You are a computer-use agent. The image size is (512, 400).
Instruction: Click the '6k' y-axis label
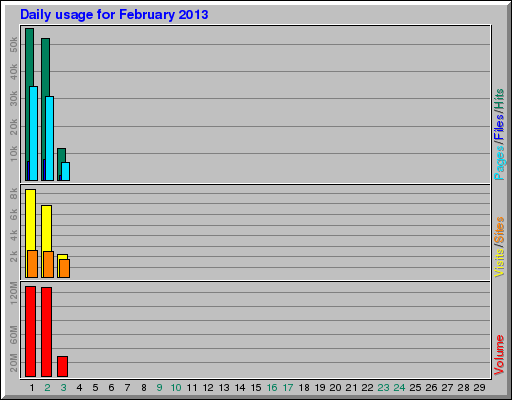point(13,214)
